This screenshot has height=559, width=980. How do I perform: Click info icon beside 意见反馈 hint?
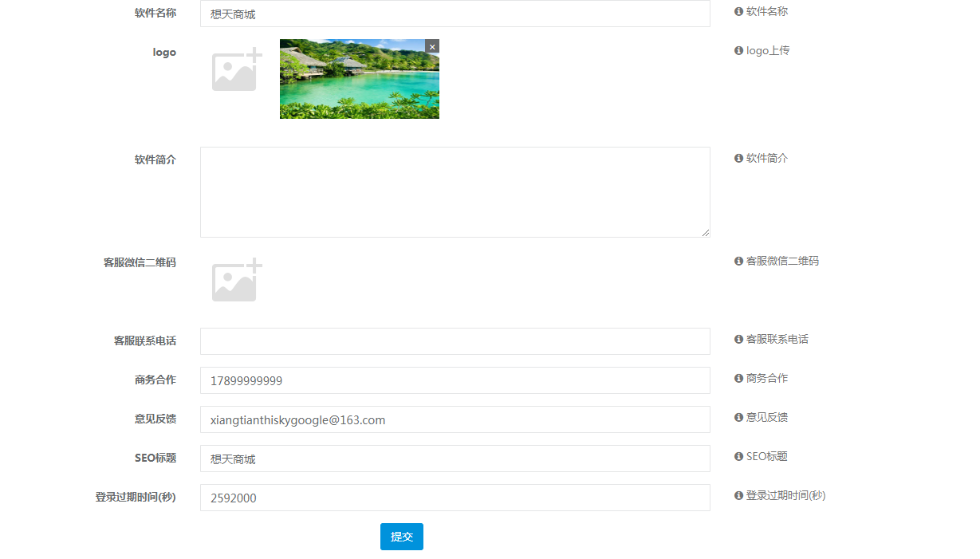pos(738,418)
